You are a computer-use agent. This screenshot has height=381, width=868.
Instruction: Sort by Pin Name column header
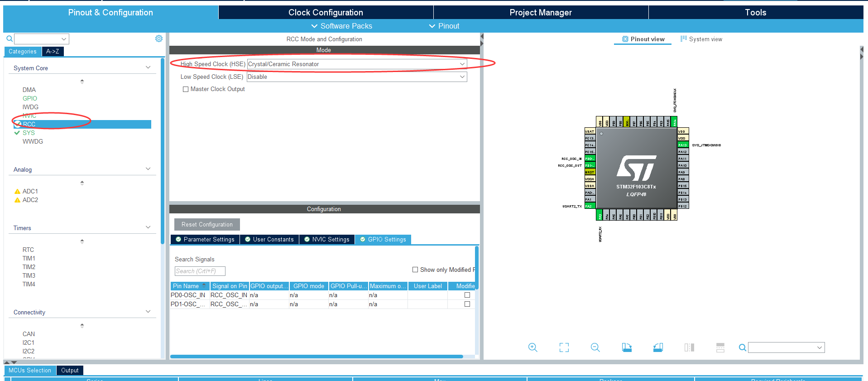190,286
